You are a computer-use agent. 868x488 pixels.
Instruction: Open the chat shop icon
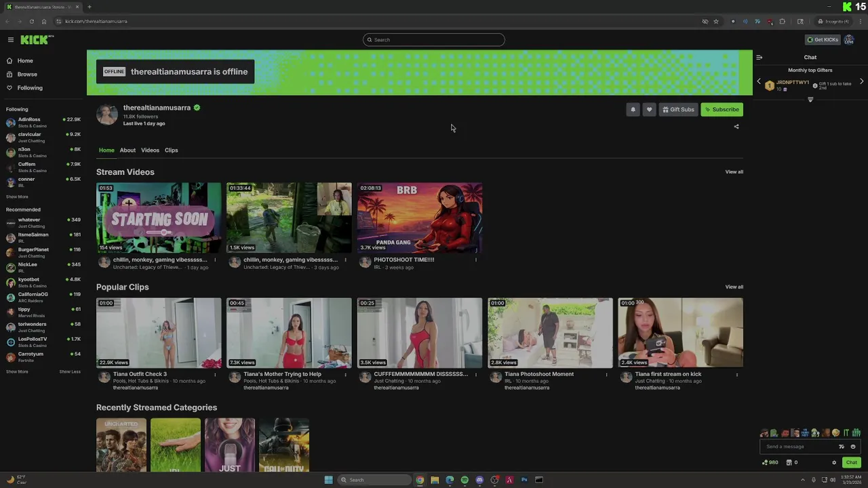pos(789,463)
